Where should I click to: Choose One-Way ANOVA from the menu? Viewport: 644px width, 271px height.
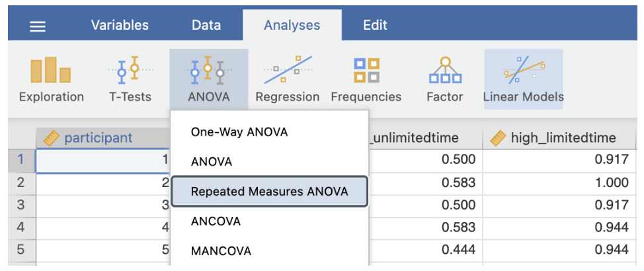click(x=239, y=132)
